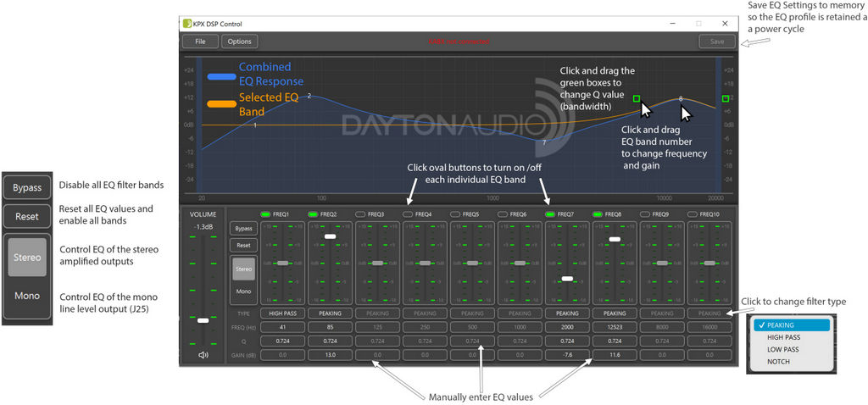
Task: Turn off the FREQ7 band toggle
Action: pyautogui.click(x=551, y=214)
